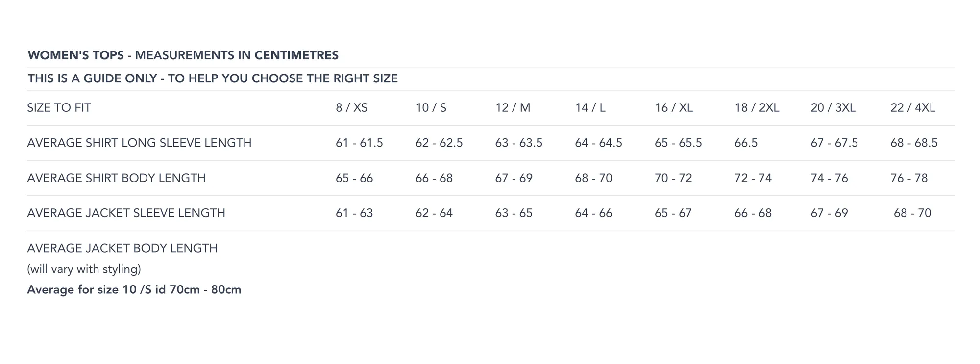The image size is (980, 364).
Task: Click the 65 - 66 shirt body value
Action: (354, 178)
